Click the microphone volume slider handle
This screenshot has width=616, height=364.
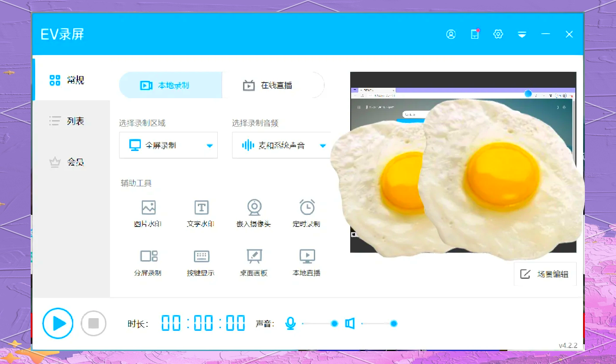click(334, 323)
